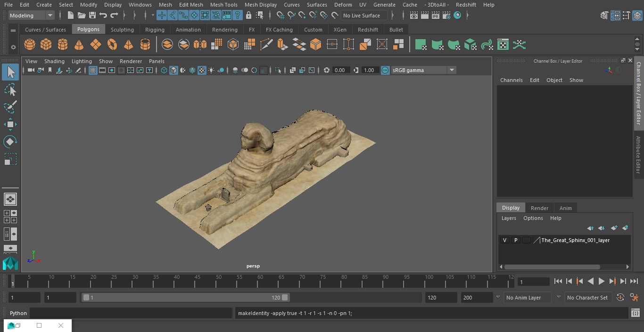Switch to the Anim layer tab
This screenshot has width=644, height=332.
point(565,208)
